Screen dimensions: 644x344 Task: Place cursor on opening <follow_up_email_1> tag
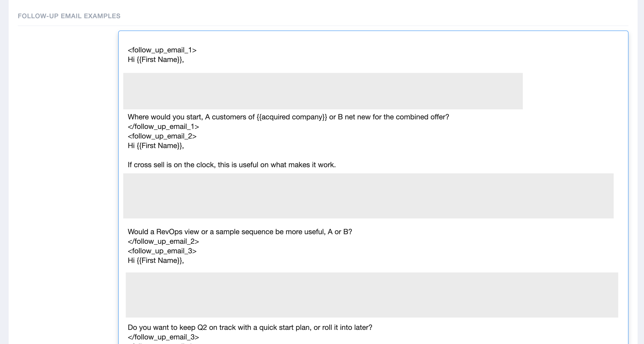click(x=162, y=50)
